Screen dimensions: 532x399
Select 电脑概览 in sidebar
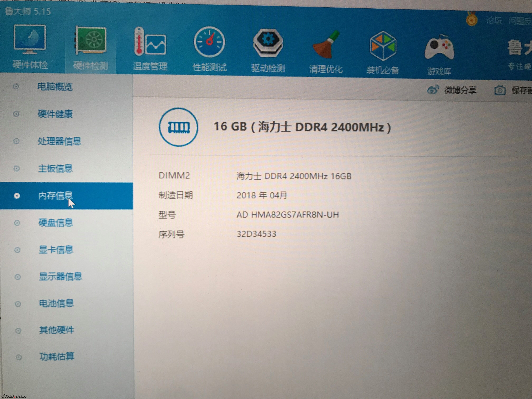(55, 87)
